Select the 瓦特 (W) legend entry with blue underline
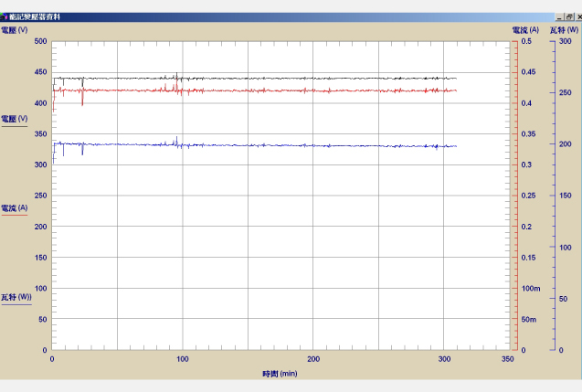Viewport: 582px width, 392px height. coord(16,297)
